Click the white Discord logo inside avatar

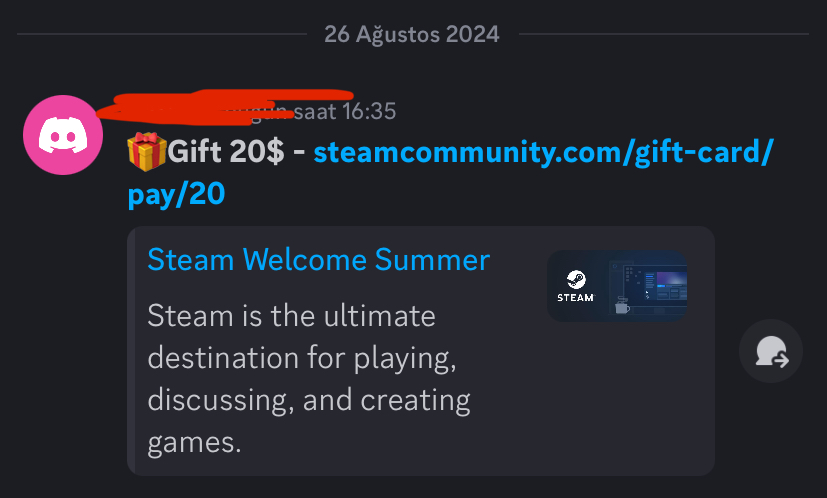click(63, 135)
